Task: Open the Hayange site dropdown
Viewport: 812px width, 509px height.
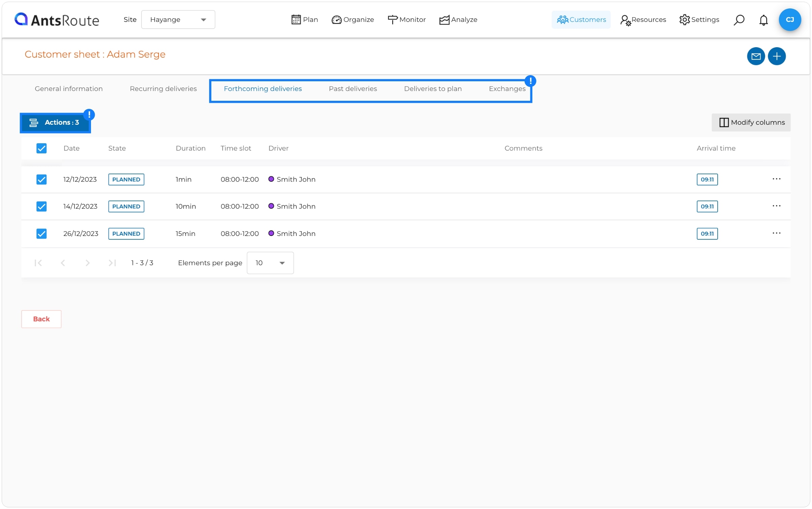Action: (178, 20)
